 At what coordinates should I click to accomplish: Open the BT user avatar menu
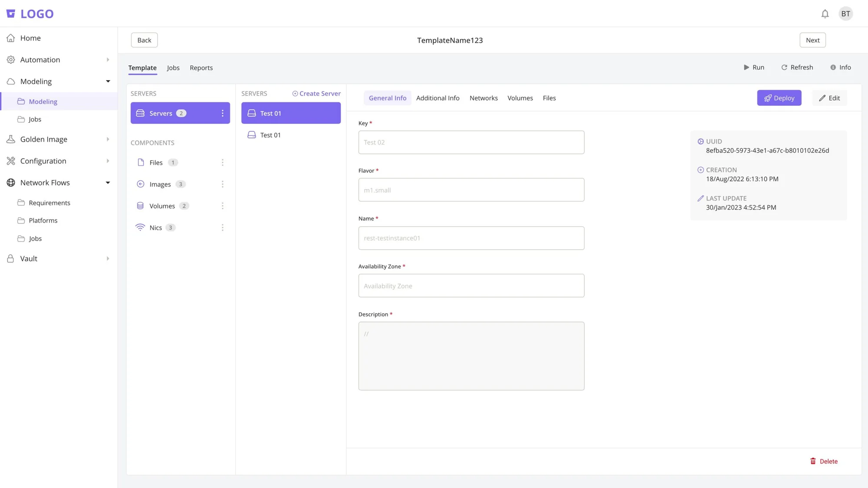[845, 14]
